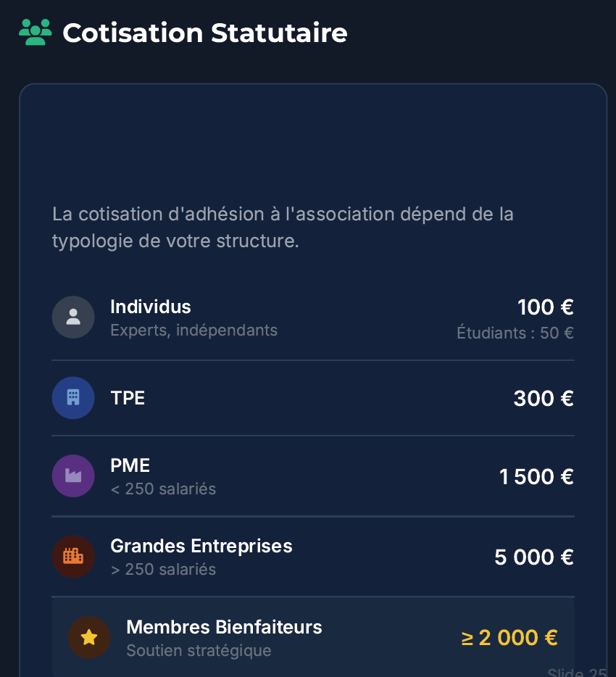Click the Cotisation Statutaire heading
The height and width of the screenshot is (677, 616).
[x=205, y=33]
